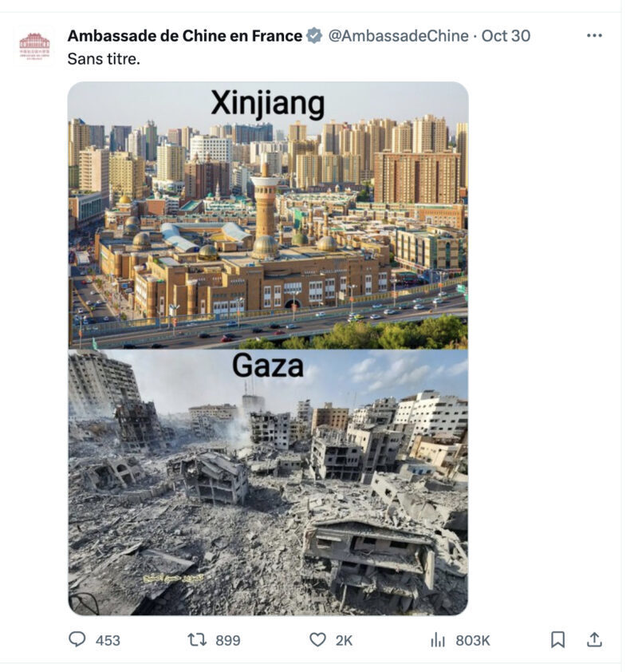This screenshot has height=672, width=638.
Task: Click the reply speech bubble icon
Action: (x=77, y=639)
